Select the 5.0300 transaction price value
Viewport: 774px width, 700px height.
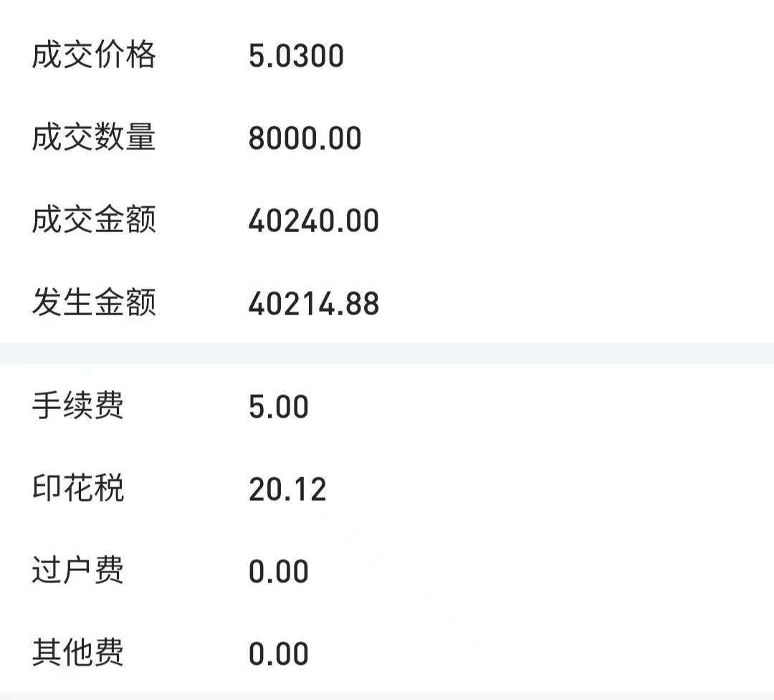click(296, 56)
